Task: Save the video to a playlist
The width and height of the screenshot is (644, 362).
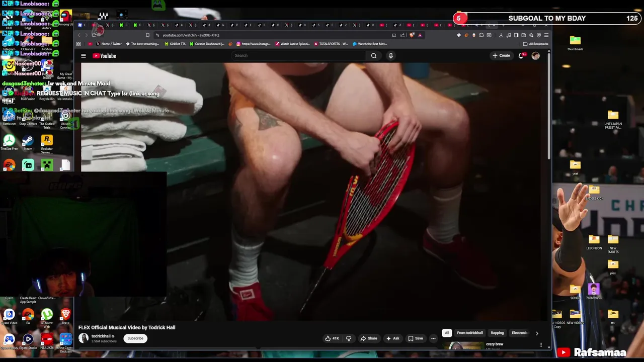Action: [416, 338]
